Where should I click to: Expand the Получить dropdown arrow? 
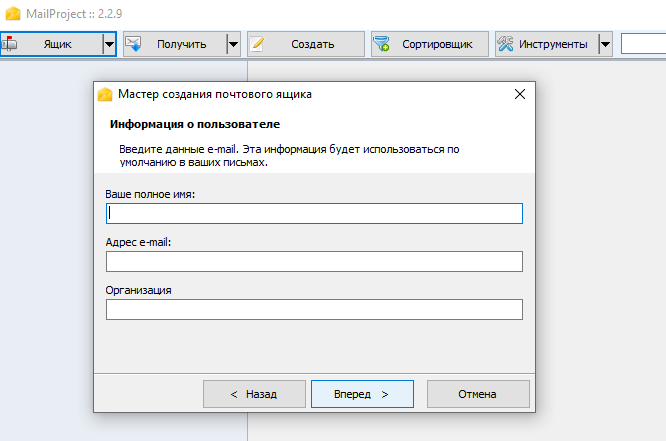click(x=233, y=44)
